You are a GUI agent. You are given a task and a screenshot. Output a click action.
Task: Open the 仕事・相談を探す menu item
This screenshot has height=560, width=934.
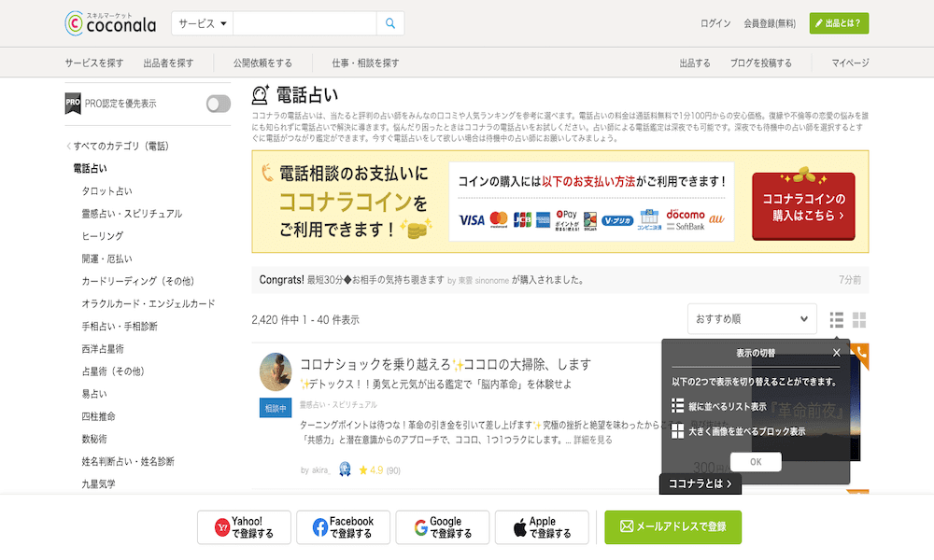[365, 63]
